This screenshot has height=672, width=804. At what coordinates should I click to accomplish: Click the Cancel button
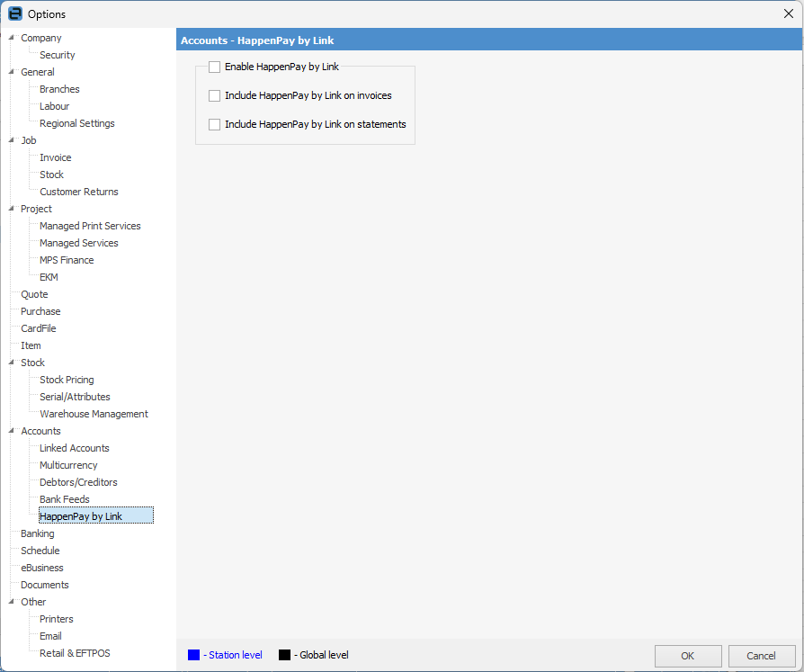[762, 656]
